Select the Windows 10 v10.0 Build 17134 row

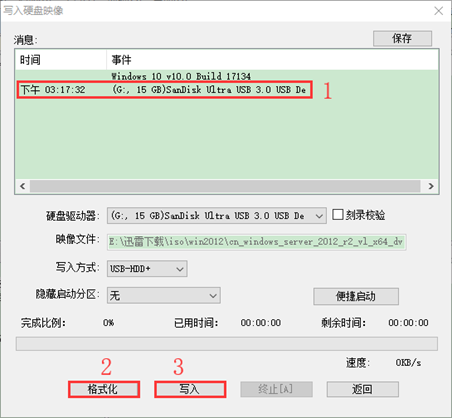[x=227, y=76]
